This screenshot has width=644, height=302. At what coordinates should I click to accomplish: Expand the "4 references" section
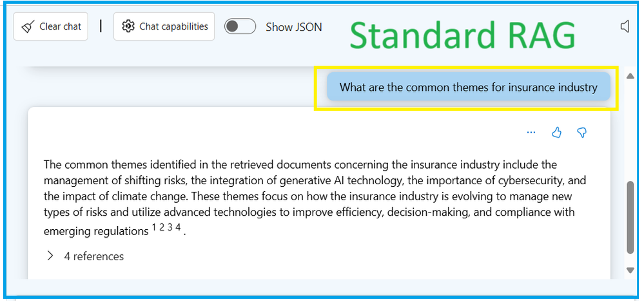(x=86, y=256)
